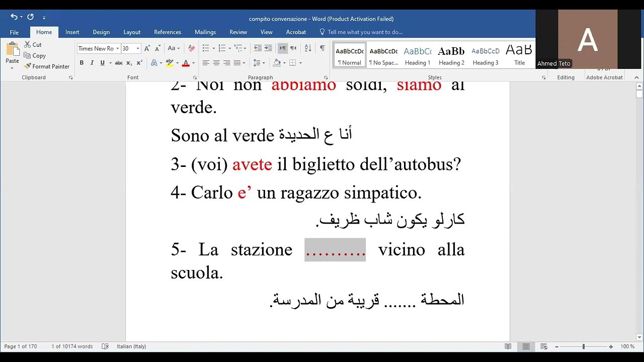Image resolution: width=644 pixels, height=362 pixels.
Task: Switch to the Mailings tab
Action: tap(205, 32)
